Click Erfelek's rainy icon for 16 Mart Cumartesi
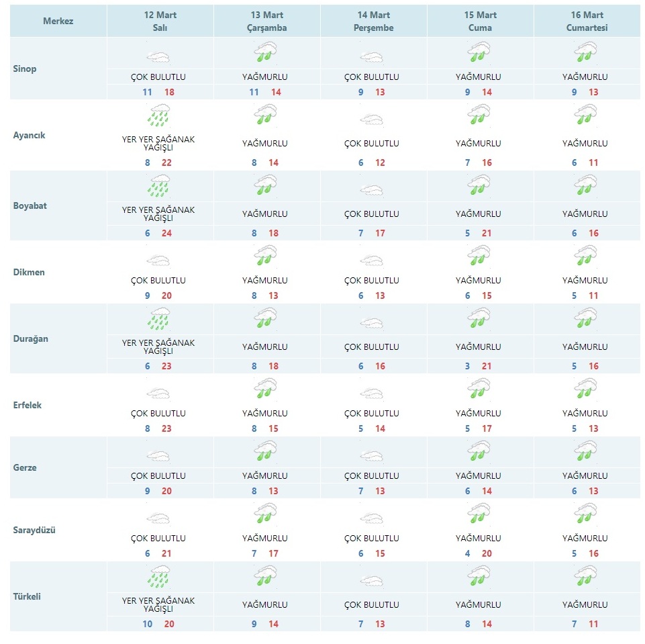 [x=585, y=389]
